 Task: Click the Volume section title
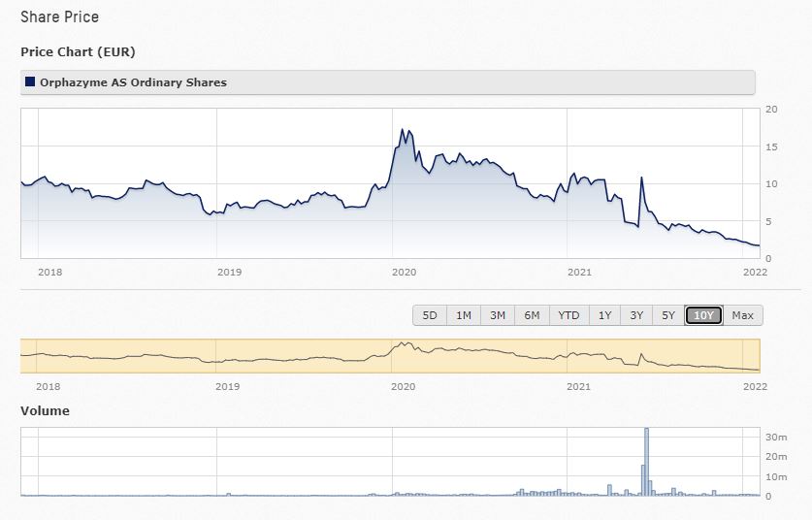[45, 411]
